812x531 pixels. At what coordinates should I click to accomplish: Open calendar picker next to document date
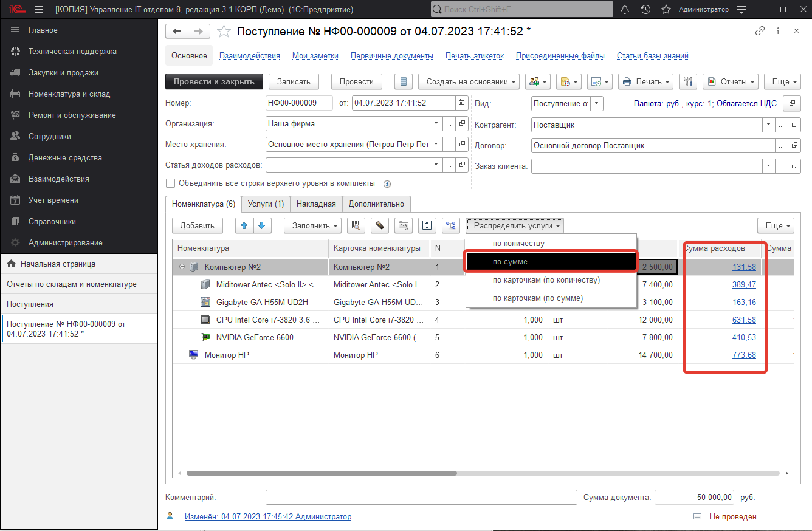click(x=461, y=103)
